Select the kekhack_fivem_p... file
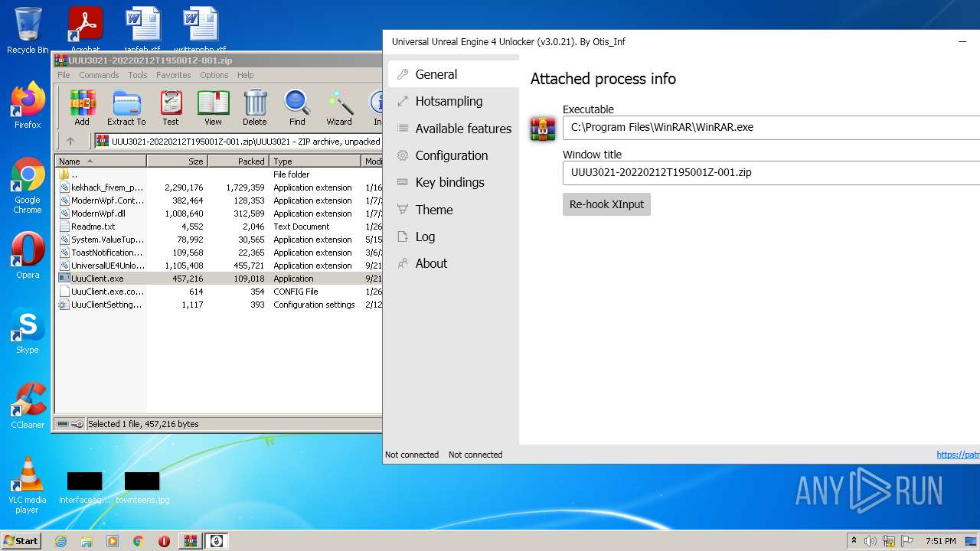The width and height of the screenshot is (980, 551). (218, 187)
